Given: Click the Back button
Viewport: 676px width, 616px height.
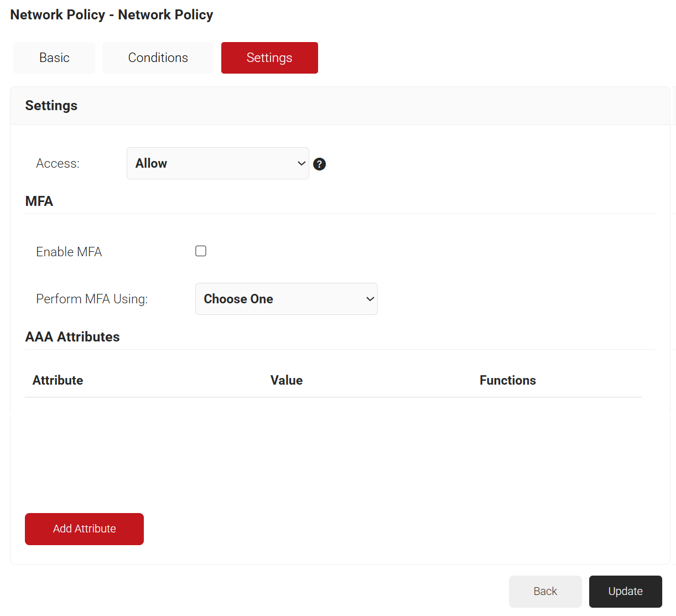Looking at the screenshot, I should (x=545, y=591).
